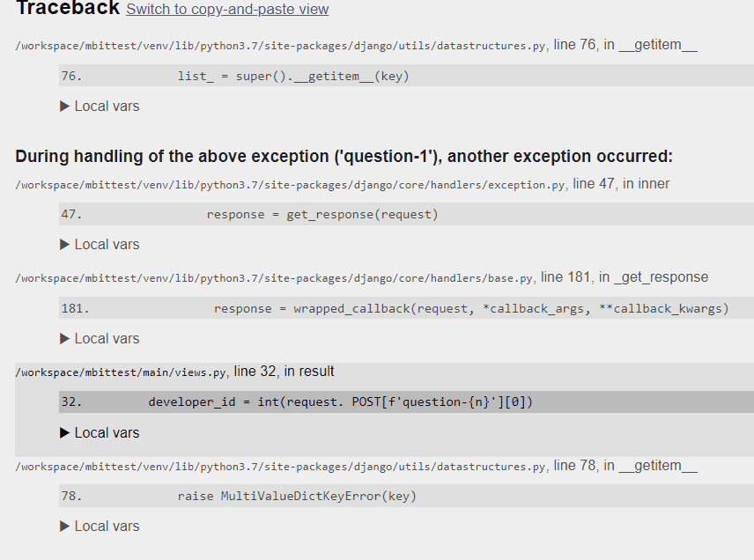Click the exception.py handler file path

(291, 185)
